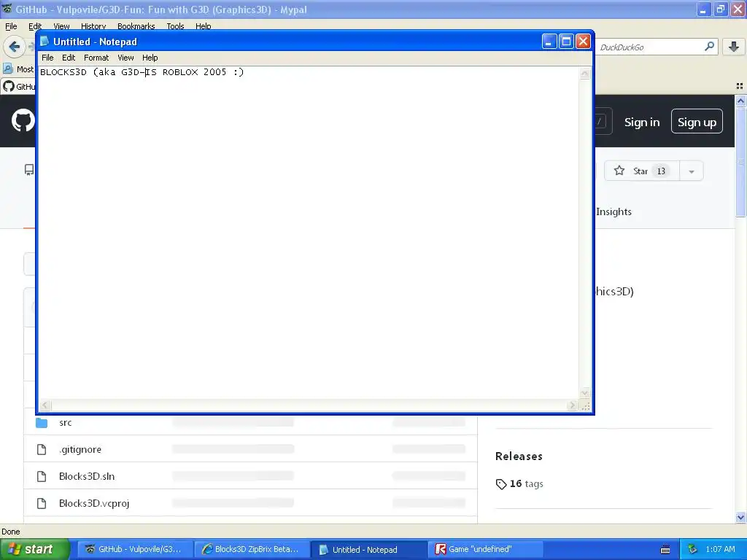Open Notepad View menu
The height and width of the screenshot is (560, 747).
pyautogui.click(x=125, y=58)
